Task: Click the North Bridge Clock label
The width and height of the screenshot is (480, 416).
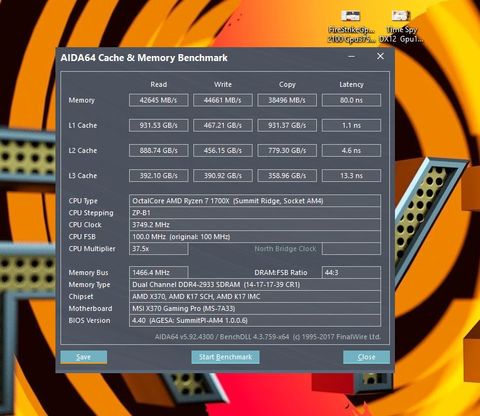Action: click(285, 249)
